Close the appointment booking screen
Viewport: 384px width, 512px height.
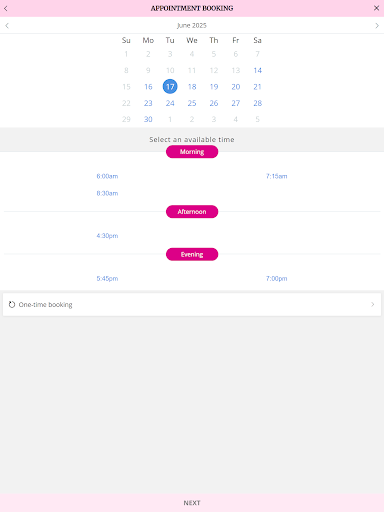click(x=376, y=8)
